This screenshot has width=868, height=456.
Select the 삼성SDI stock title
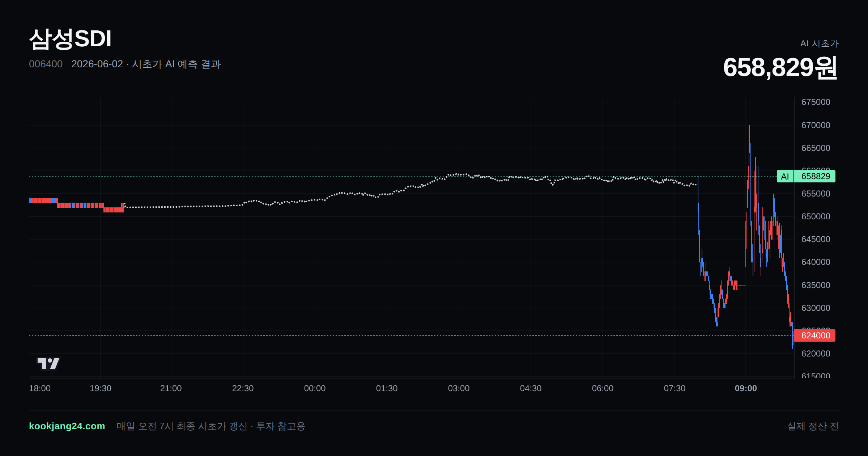[x=70, y=39]
